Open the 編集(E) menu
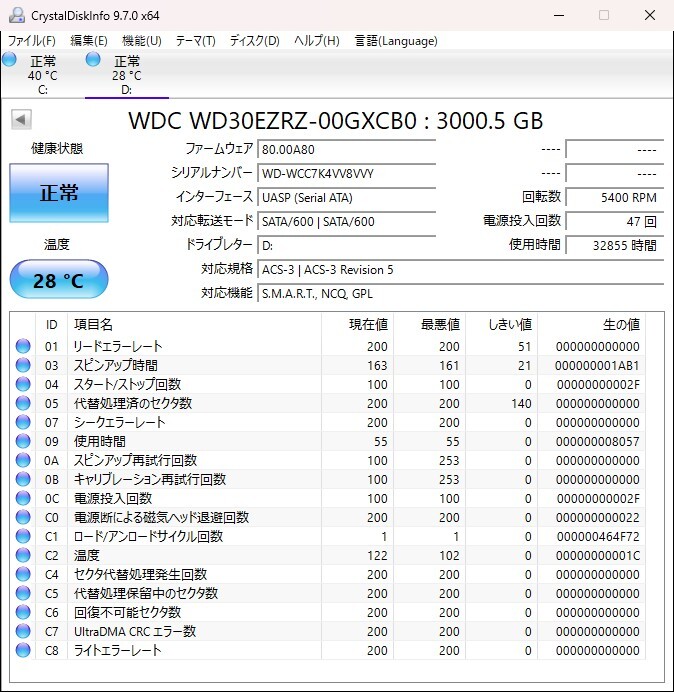Screen dimensions: 674x692 pyautogui.click(x=89, y=41)
